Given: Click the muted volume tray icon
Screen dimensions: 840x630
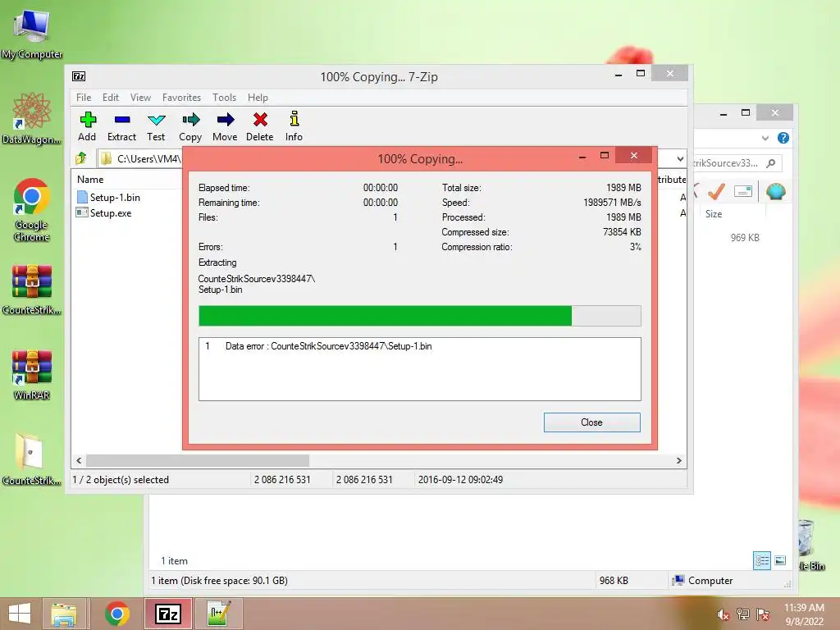Looking at the screenshot, I should pos(724,614).
